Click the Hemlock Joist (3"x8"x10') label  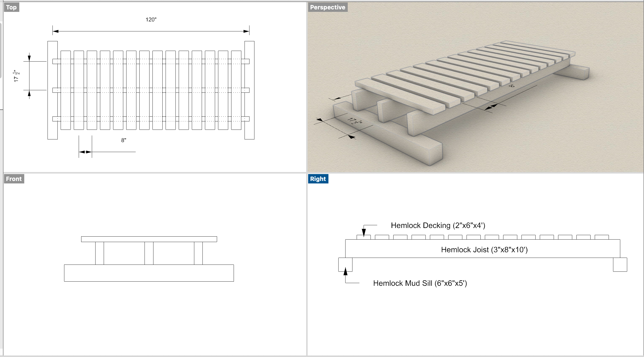484,250
